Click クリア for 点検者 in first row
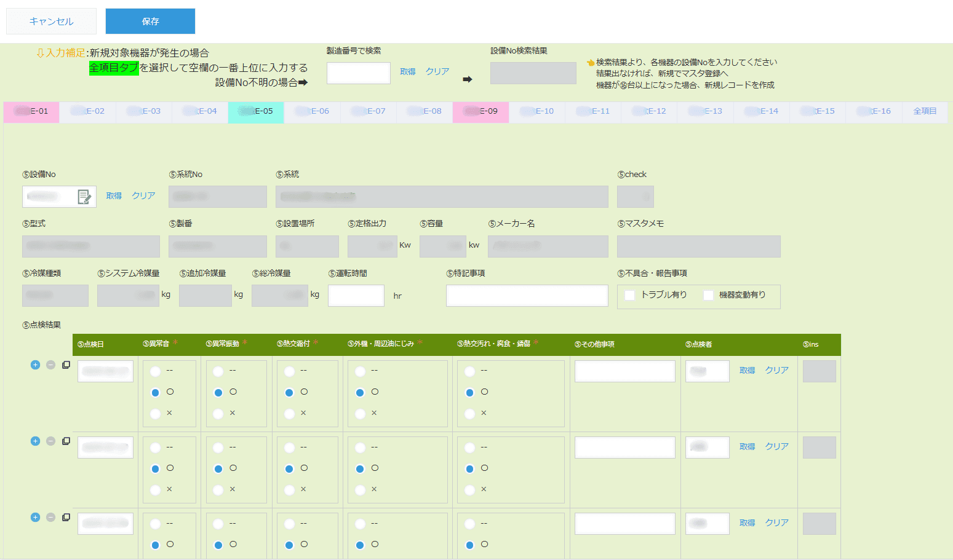The height and width of the screenshot is (560, 953). tap(777, 371)
